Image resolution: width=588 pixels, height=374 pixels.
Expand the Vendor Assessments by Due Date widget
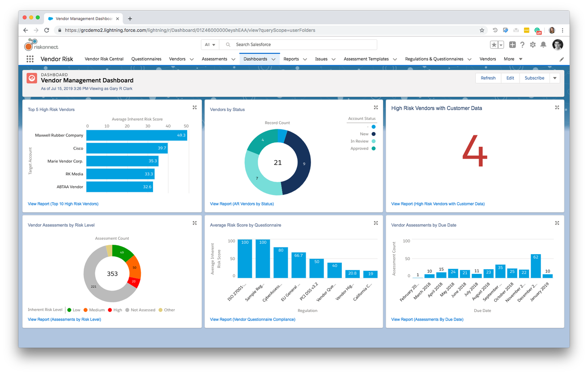point(557,223)
